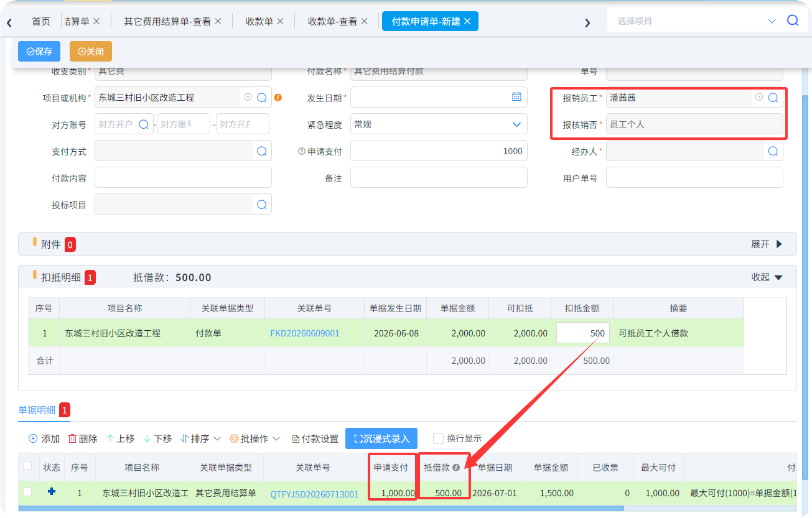Open the 排序 dropdown menu
Viewport: 812px width, 518px height.
pos(200,438)
